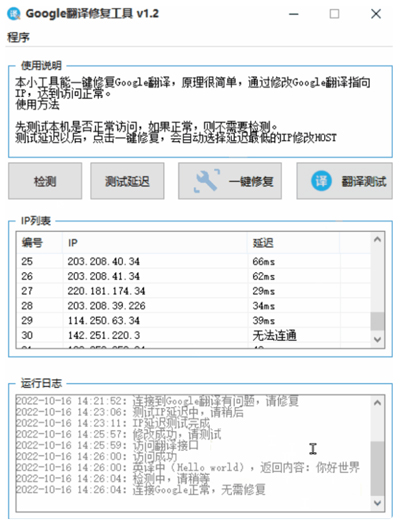The width and height of the screenshot is (400, 525).
Task: Click the 29ms latency cell
Action: click(x=264, y=291)
